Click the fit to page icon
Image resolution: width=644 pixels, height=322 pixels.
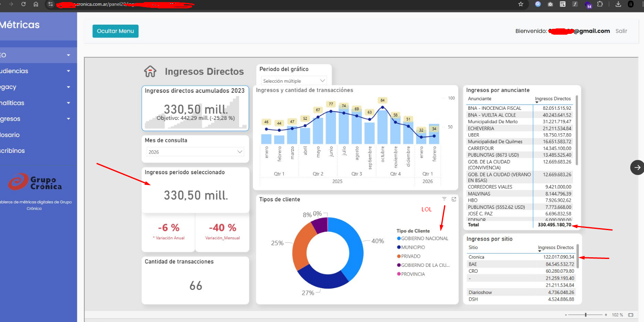click(x=631, y=315)
